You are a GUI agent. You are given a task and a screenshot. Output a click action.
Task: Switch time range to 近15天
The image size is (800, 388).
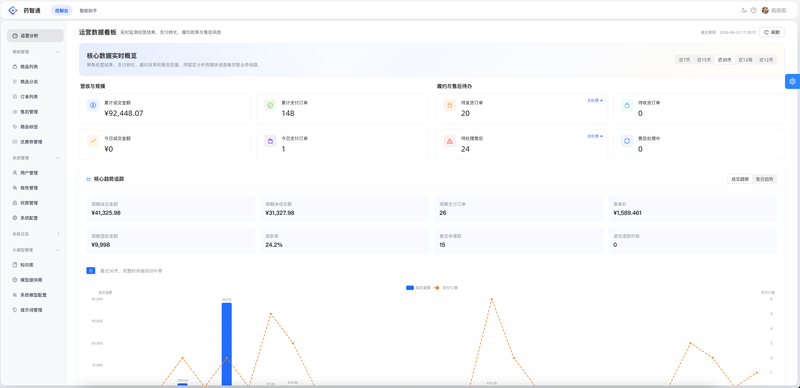tap(704, 60)
